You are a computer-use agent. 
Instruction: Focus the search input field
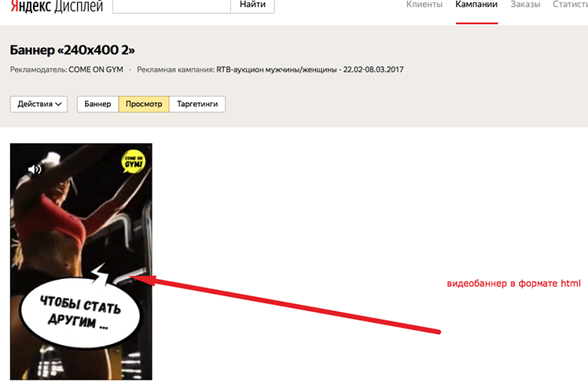(x=171, y=6)
